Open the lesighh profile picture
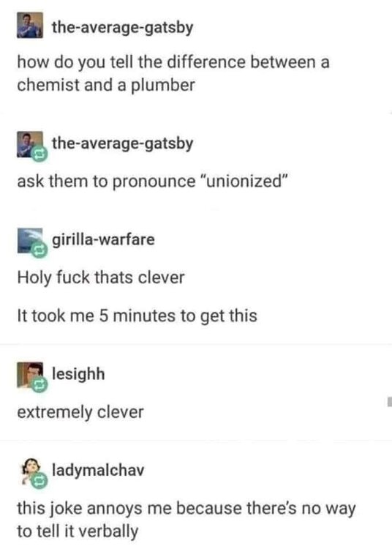This screenshot has height=549, width=392. point(30,375)
